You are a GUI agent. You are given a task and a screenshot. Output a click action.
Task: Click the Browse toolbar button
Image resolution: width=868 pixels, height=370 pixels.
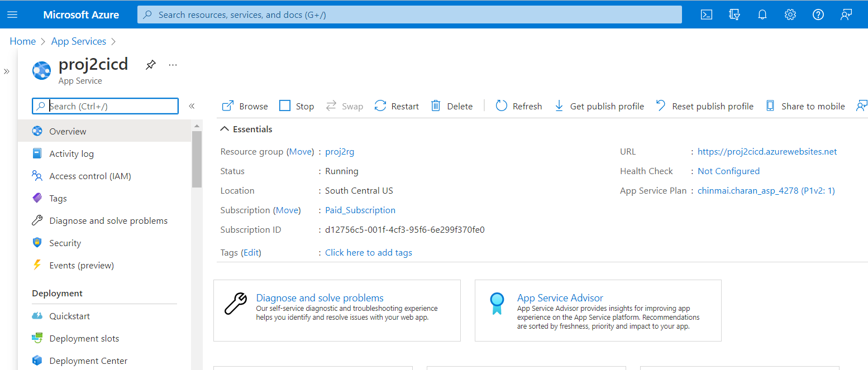click(245, 106)
